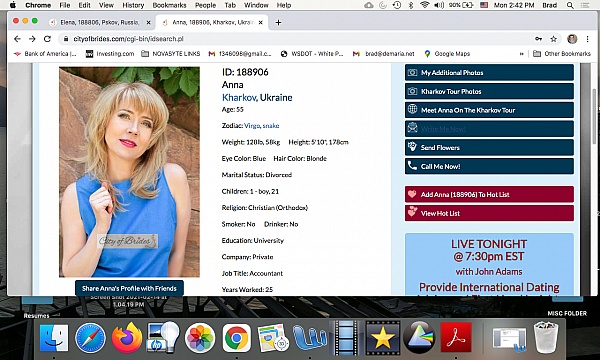Click the Kharkov Tour Photos button
The height and width of the screenshot is (360, 600).
489,91
